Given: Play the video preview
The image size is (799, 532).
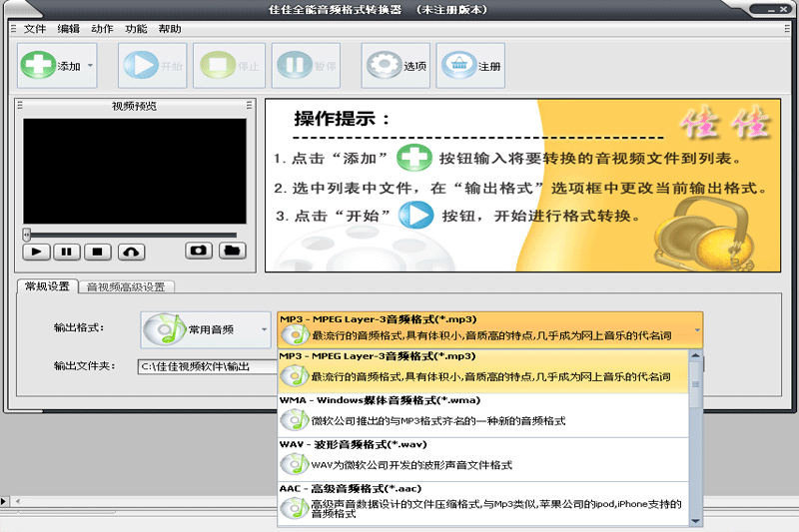Looking at the screenshot, I should 36,252.
